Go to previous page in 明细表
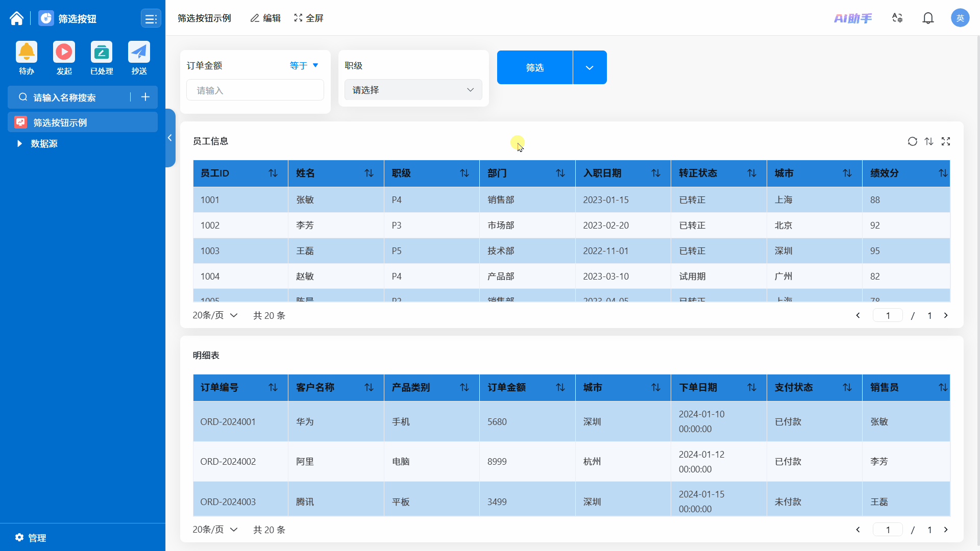The height and width of the screenshot is (551, 980). tap(858, 530)
